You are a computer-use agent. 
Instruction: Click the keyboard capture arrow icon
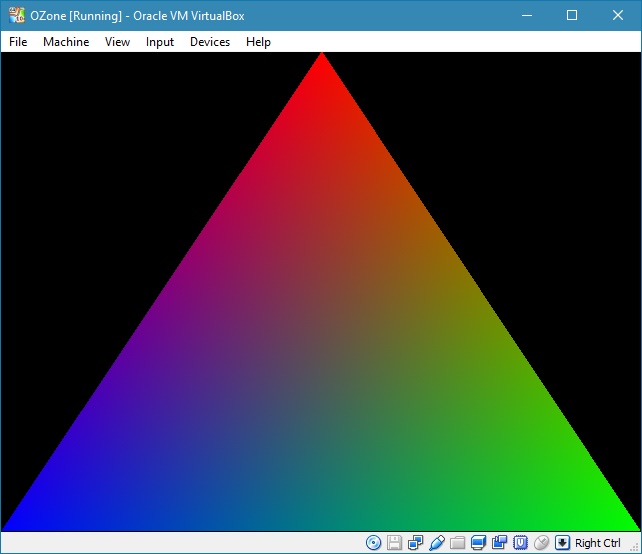(562, 543)
